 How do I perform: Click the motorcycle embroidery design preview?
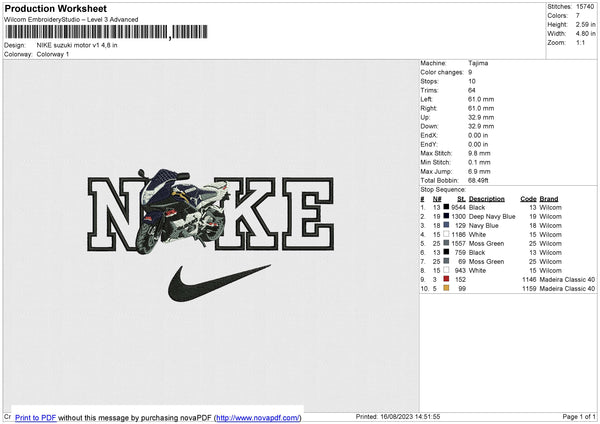[x=183, y=212]
